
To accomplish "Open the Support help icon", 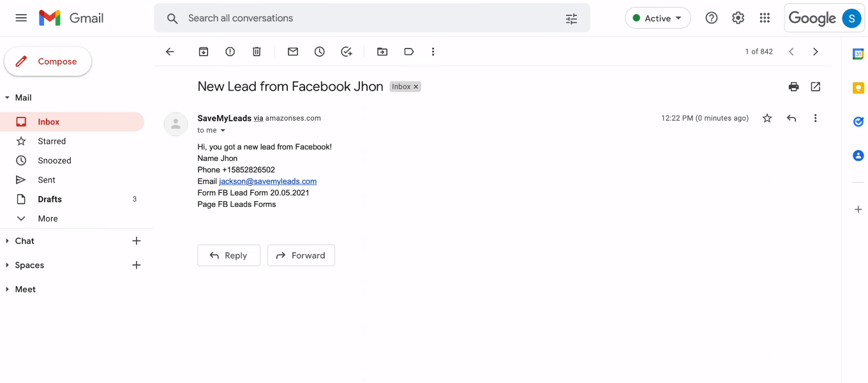I will 712,18.
